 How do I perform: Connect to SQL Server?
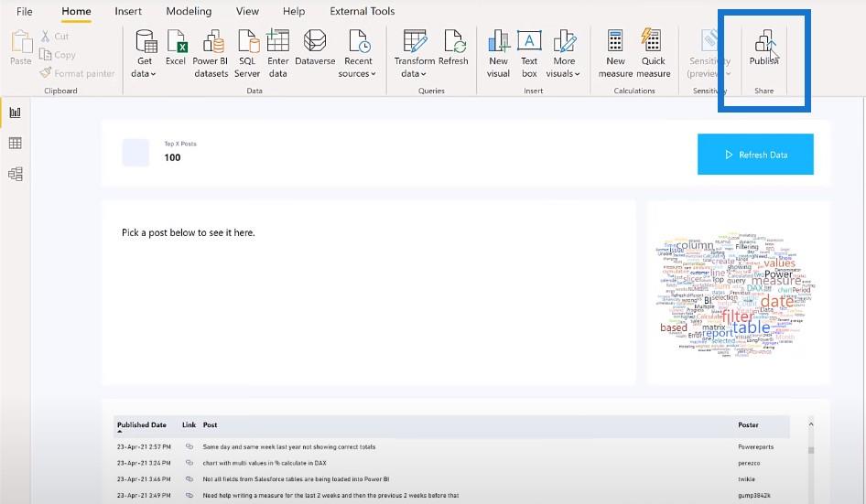pos(247,54)
